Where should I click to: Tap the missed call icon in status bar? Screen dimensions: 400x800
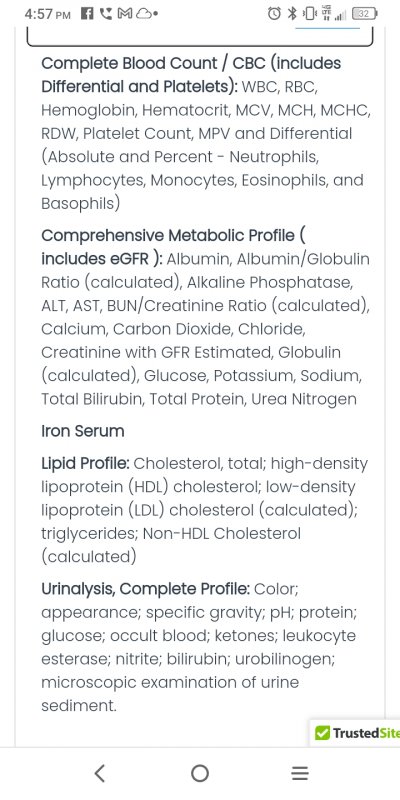[x=106, y=13]
